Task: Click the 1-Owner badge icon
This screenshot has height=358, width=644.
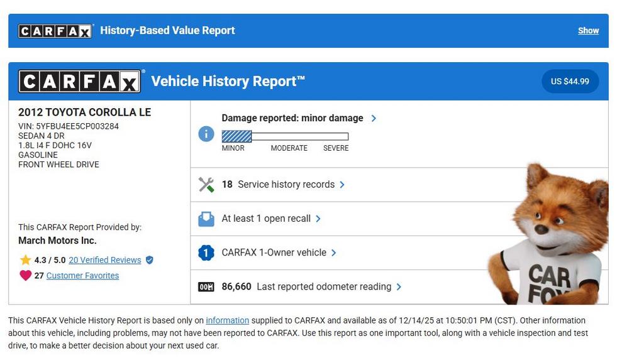Action: pyautogui.click(x=206, y=252)
